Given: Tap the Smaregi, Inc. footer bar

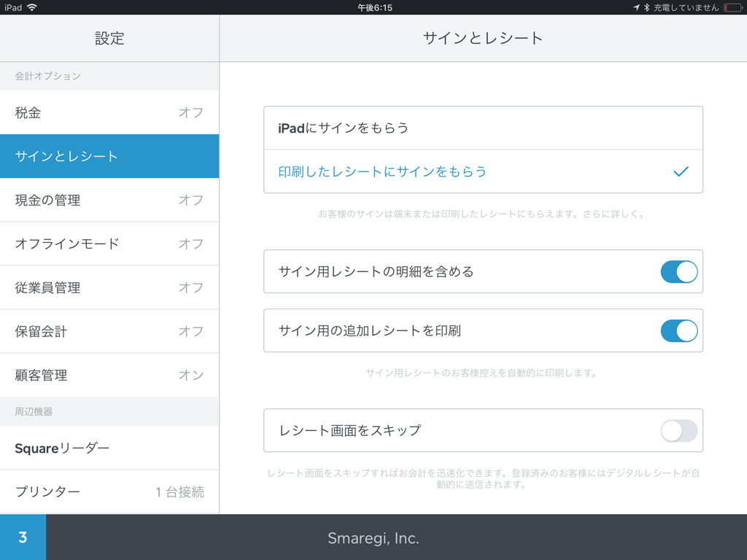Looking at the screenshot, I should pos(373,537).
